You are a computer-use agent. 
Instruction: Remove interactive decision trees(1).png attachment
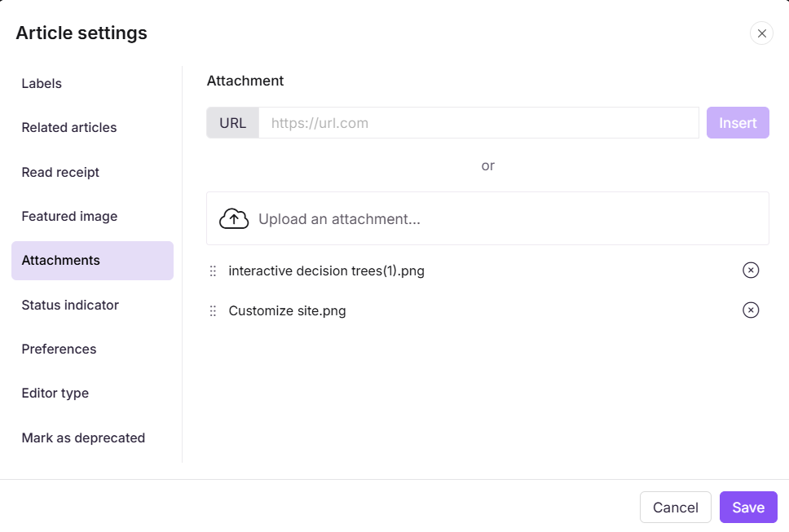pos(750,270)
